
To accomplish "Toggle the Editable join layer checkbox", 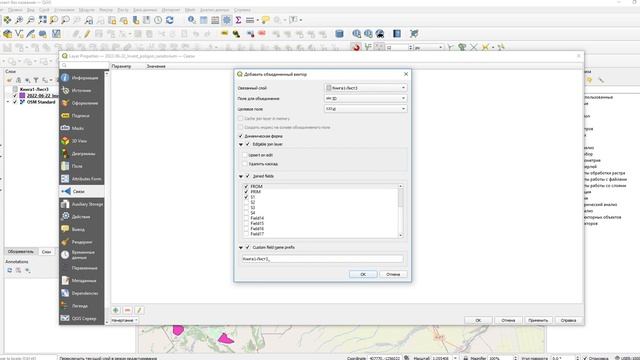I will [x=248, y=144].
